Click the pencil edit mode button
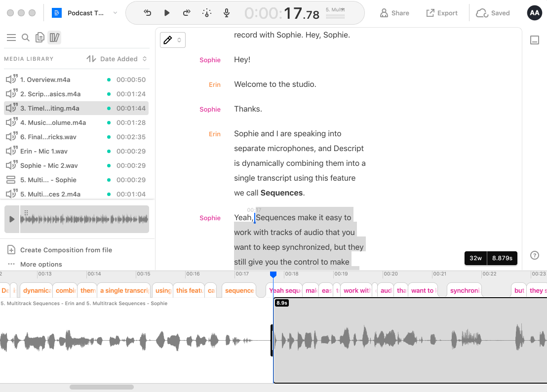The height and width of the screenshot is (392, 547). [x=168, y=40]
